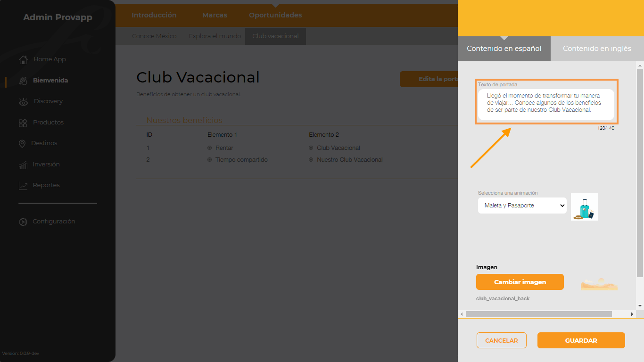The height and width of the screenshot is (362, 644).
Task: Open Reportes in the sidebar
Action: (46, 185)
